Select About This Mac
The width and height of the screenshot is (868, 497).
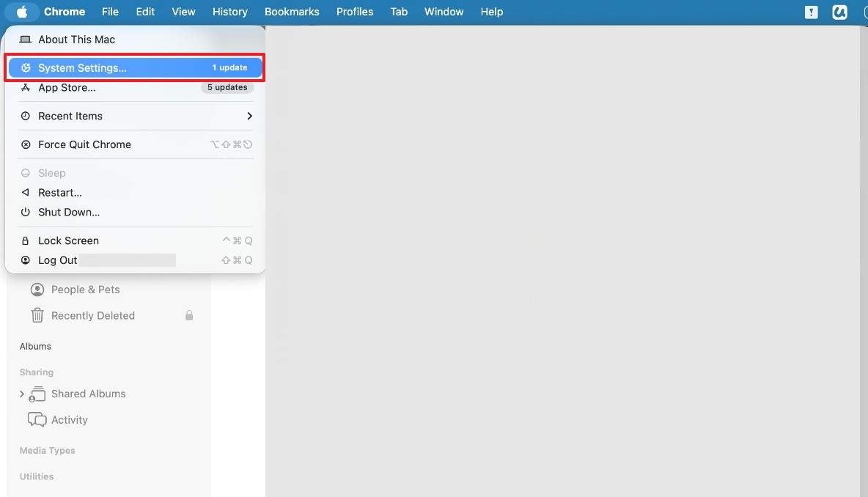[135, 40]
